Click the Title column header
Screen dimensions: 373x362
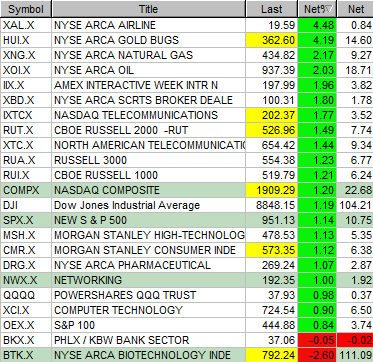point(149,9)
